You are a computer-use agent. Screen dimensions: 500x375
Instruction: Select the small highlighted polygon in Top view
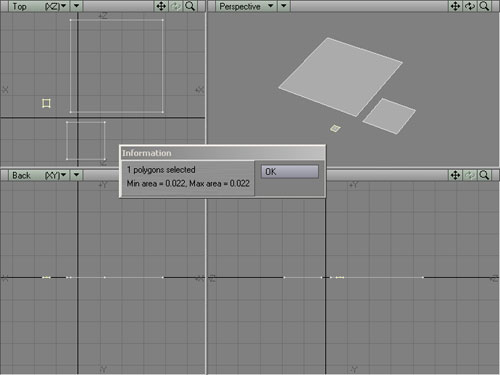(x=46, y=104)
